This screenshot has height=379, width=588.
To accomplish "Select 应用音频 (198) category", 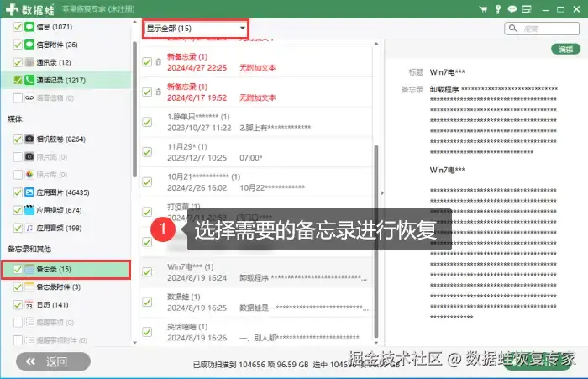I will point(59,228).
